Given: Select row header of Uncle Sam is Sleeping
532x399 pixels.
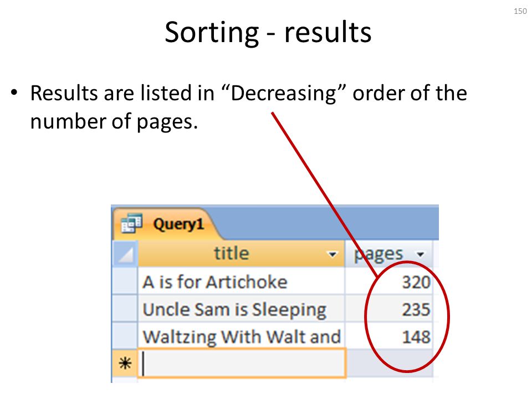Looking at the screenshot, I should pyautogui.click(x=125, y=309).
